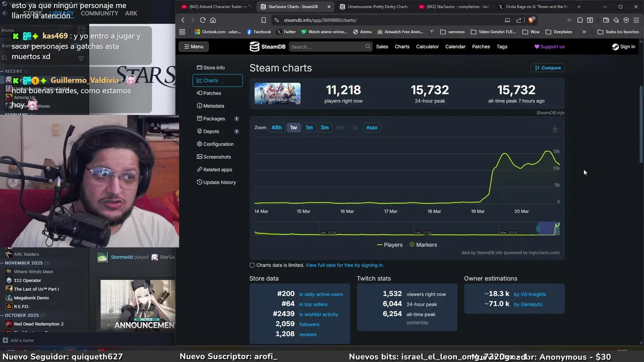Set chart zoom to 3m

(x=325, y=128)
